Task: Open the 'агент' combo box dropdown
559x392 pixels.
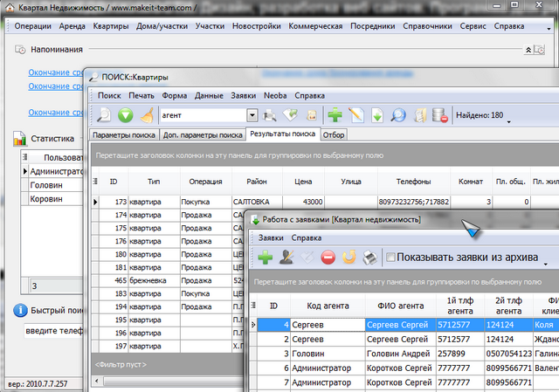Action: point(252,114)
